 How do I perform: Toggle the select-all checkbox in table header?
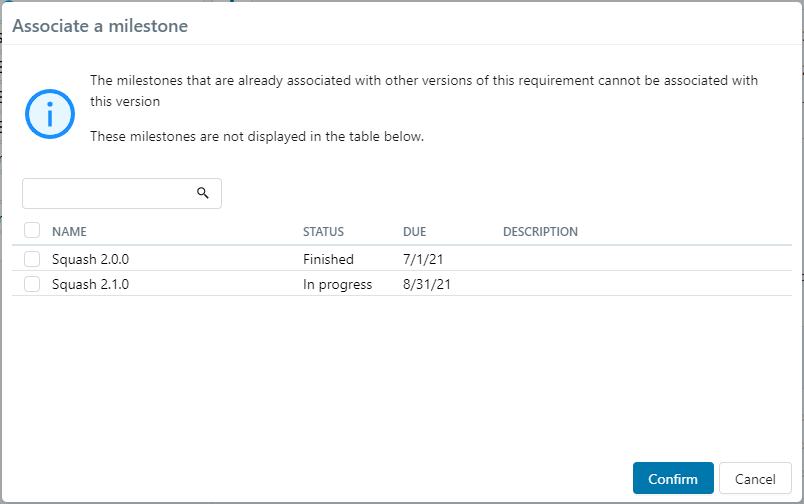click(32, 230)
